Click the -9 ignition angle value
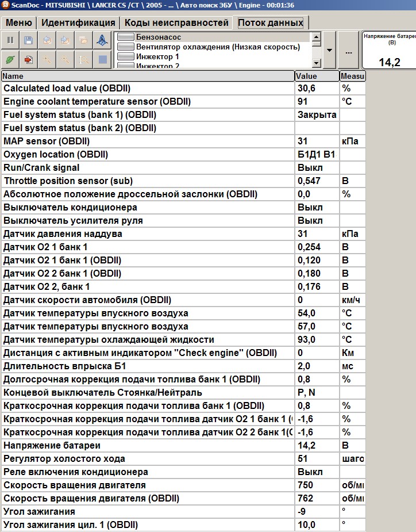The image size is (416, 532). coord(302,512)
